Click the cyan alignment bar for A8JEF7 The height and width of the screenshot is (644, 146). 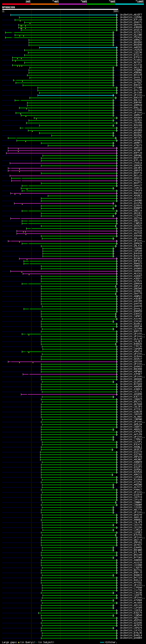64,15
